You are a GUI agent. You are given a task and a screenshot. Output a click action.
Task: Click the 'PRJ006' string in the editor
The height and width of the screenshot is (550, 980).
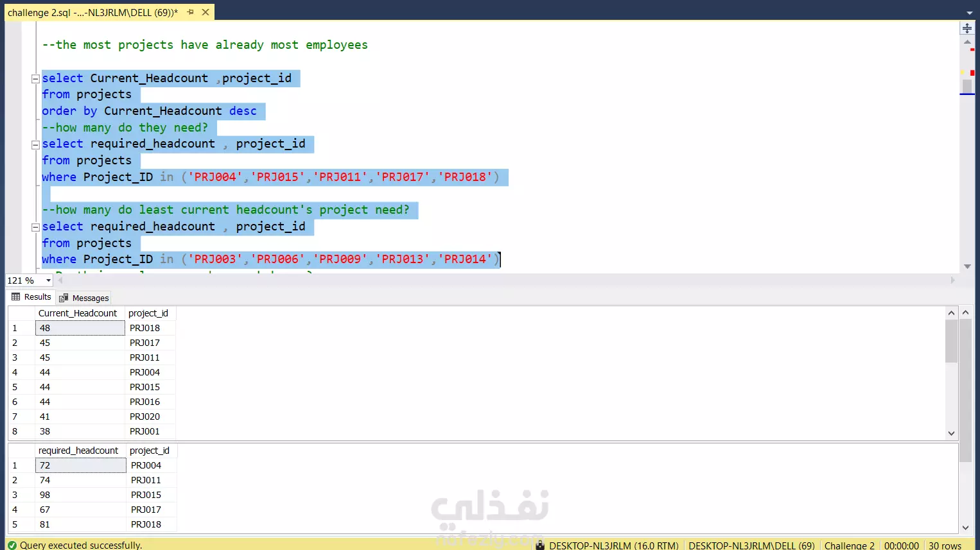(277, 259)
